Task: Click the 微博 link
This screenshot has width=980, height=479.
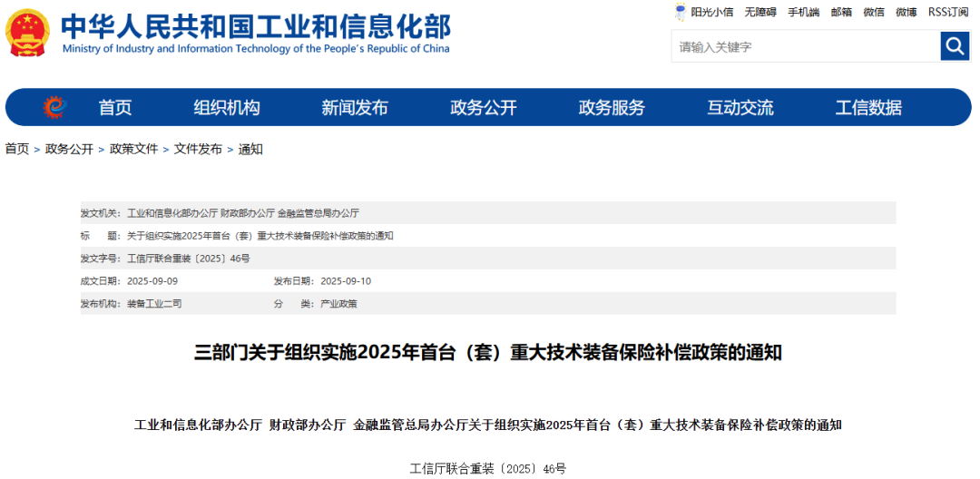Action: 906,12
